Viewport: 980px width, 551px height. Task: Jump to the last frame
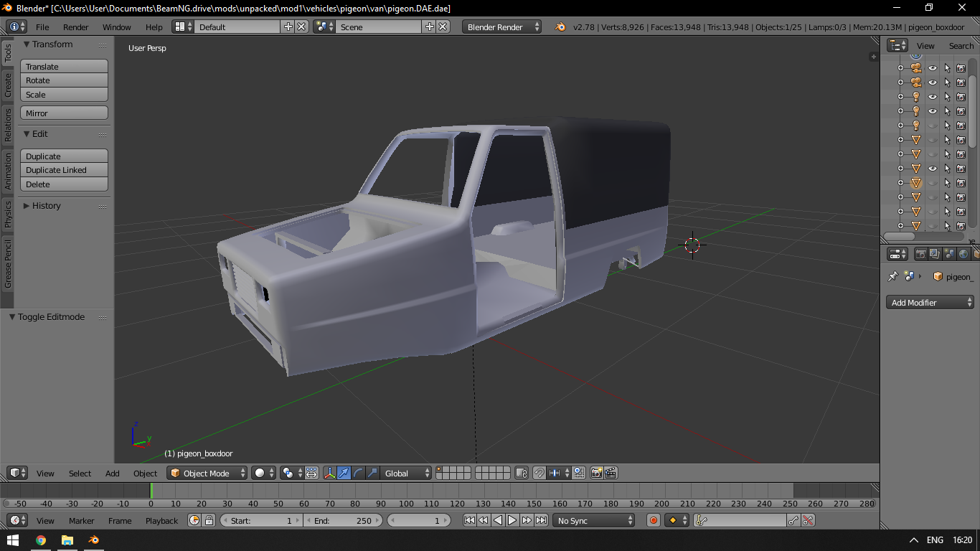coord(541,520)
